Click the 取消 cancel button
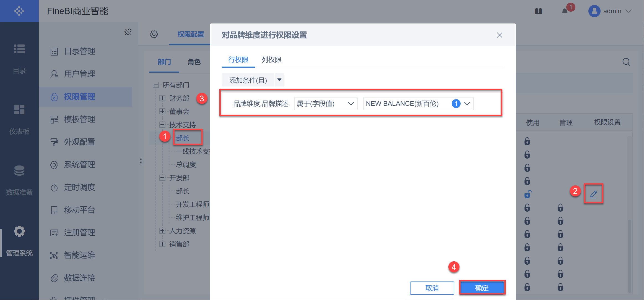The width and height of the screenshot is (644, 300). tap(432, 288)
